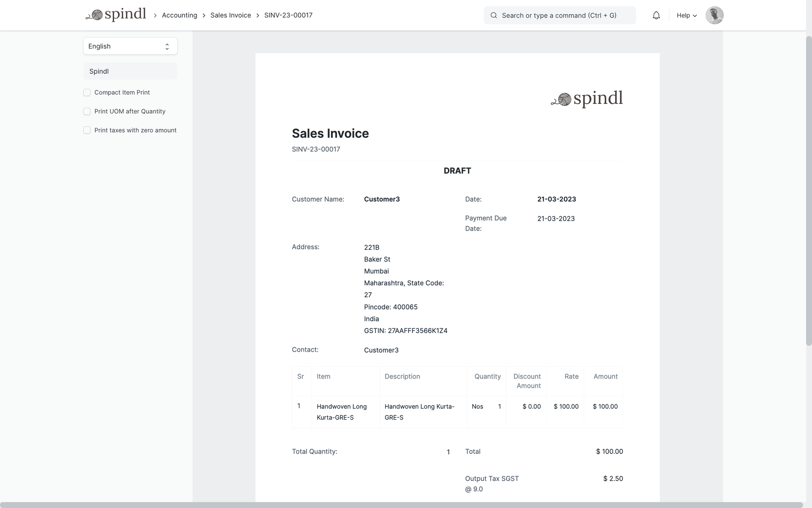
Task: Navigate to Accounting via breadcrumb
Action: pos(179,15)
